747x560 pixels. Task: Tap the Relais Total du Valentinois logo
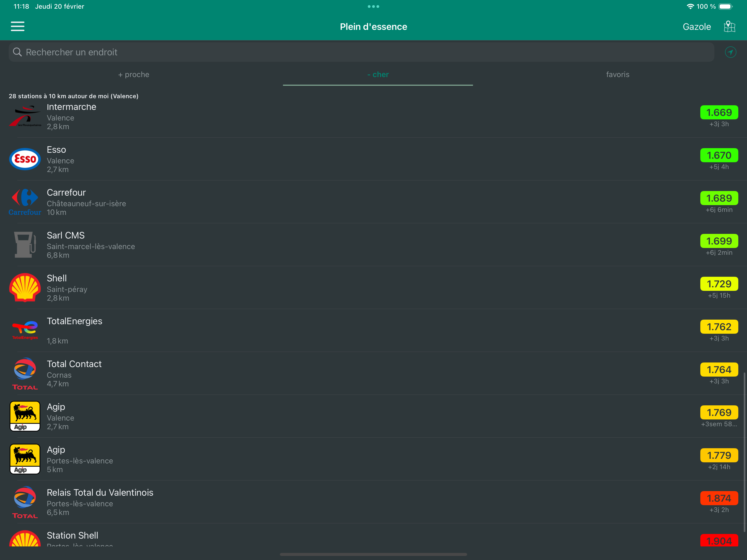coord(25,502)
